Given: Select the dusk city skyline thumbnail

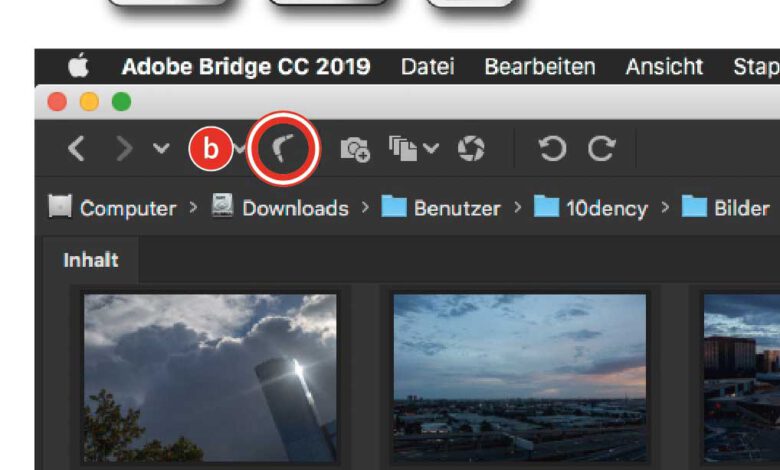Looking at the screenshot, I should pyautogui.click(x=520, y=378).
